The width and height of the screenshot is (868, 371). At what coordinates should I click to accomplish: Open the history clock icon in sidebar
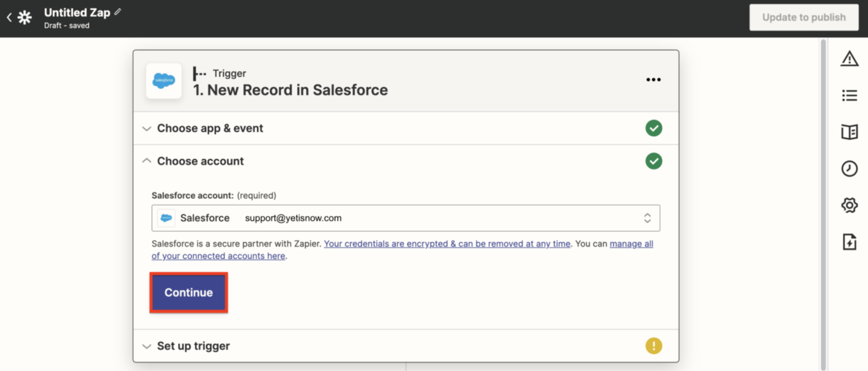[x=849, y=168]
